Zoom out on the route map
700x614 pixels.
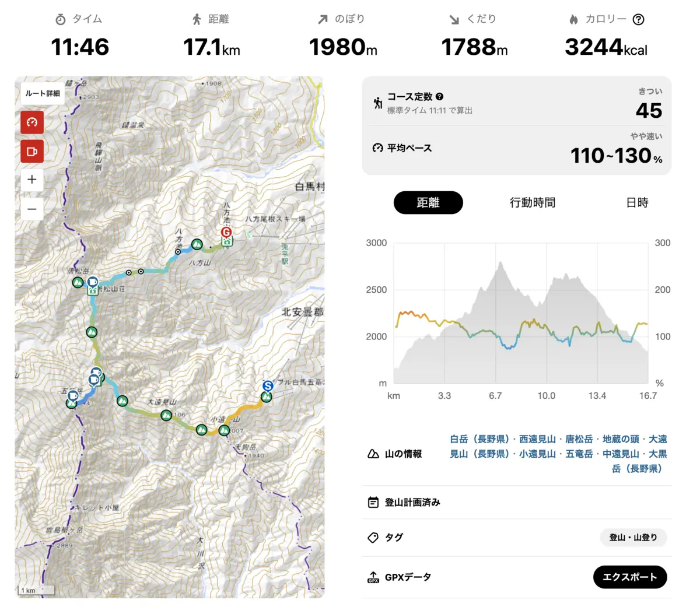click(x=32, y=209)
